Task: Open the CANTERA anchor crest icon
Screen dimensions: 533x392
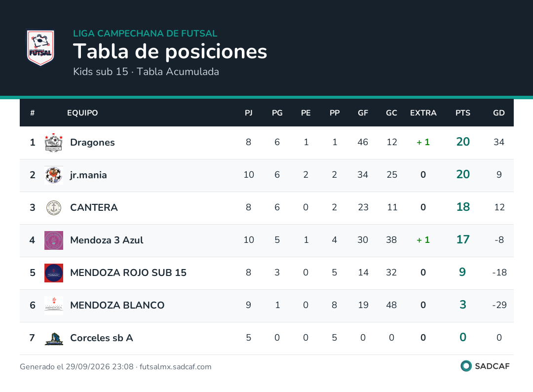Action: [x=54, y=208]
